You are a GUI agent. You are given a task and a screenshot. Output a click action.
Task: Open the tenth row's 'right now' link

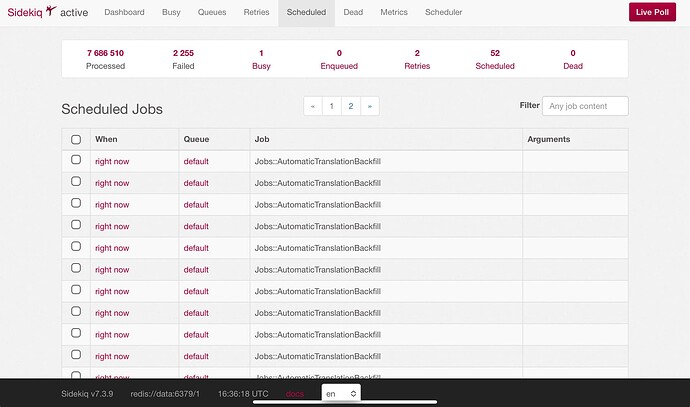click(x=112, y=356)
